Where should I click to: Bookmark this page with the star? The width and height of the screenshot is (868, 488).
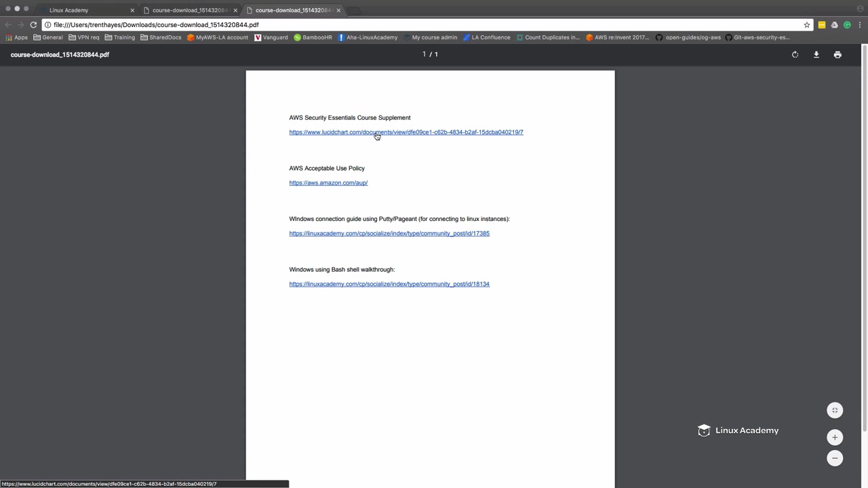click(807, 24)
